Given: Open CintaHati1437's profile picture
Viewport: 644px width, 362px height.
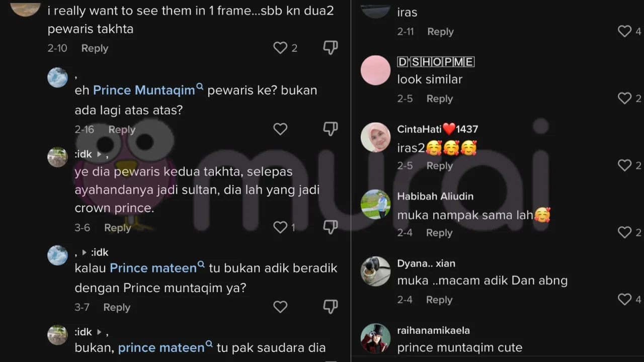Looking at the screenshot, I should pos(375,137).
